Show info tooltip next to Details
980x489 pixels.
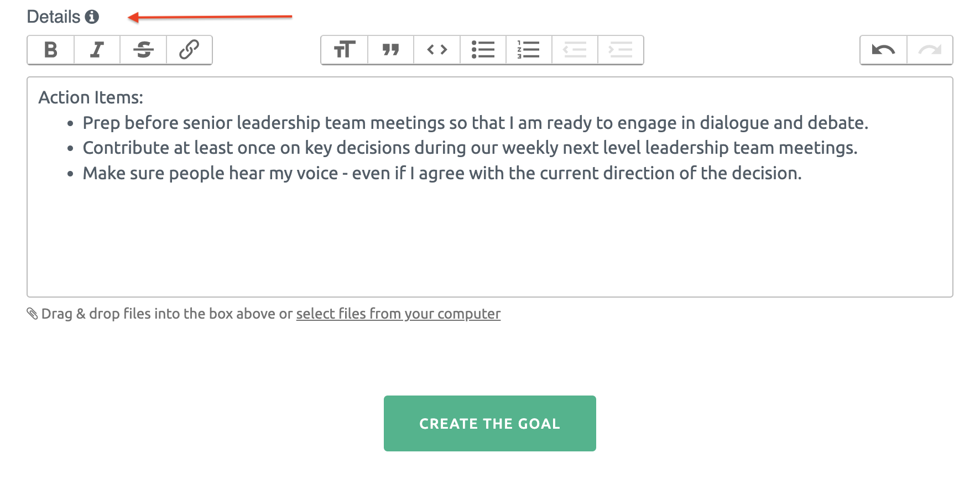tap(92, 17)
